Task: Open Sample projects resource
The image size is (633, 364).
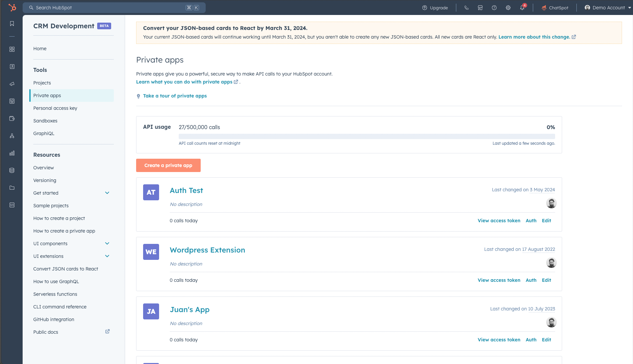Action: pos(51,206)
